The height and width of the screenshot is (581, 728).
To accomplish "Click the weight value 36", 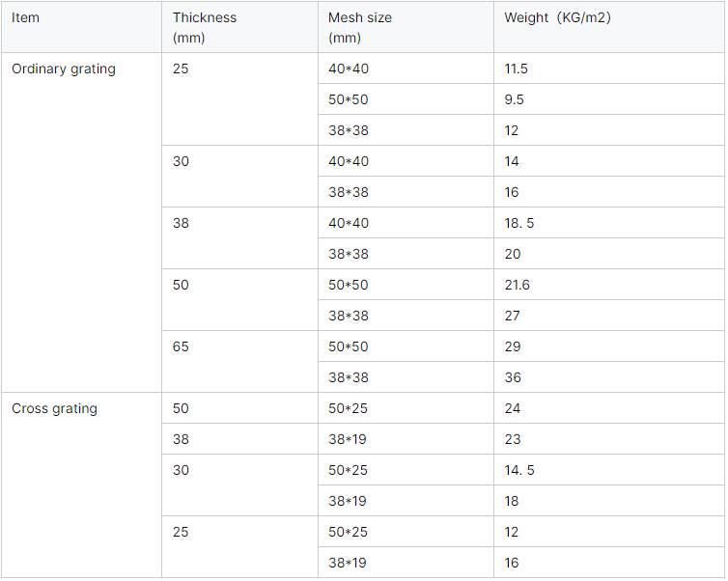I will point(512,377).
